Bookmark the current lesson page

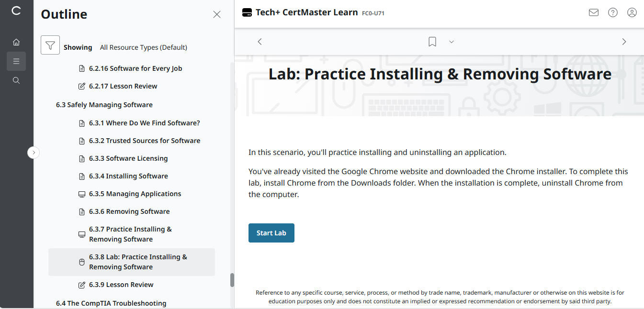point(431,42)
